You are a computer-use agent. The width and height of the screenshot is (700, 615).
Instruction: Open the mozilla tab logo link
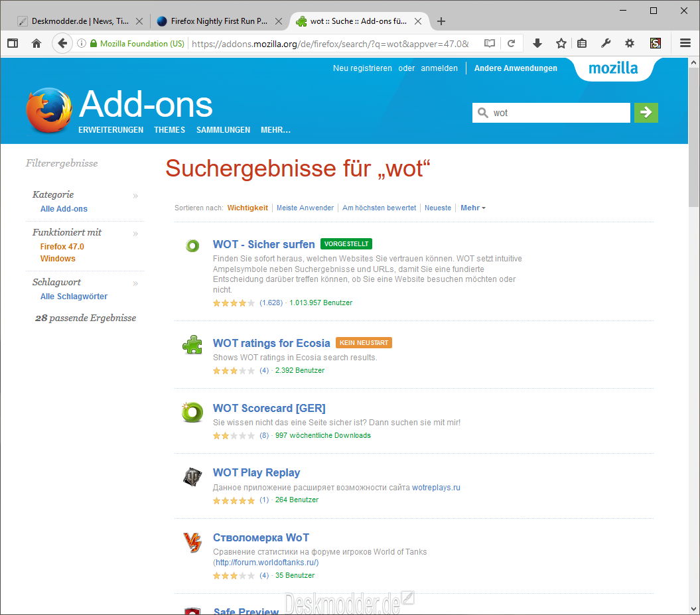point(613,68)
